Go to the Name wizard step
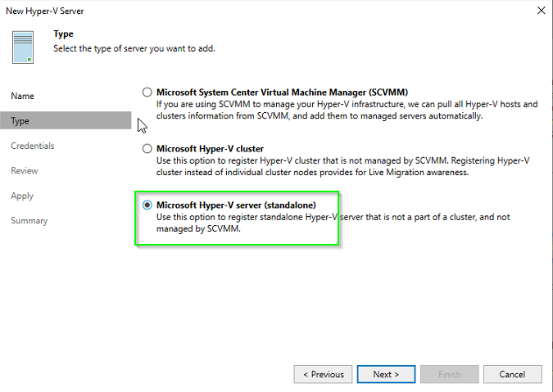The image size is (553, 392). tap(22, 96)
